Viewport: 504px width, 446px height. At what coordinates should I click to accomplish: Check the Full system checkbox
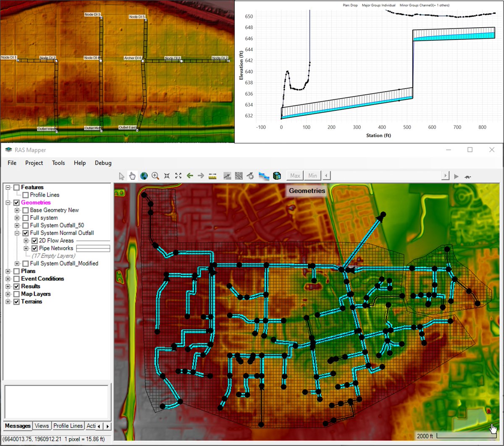(x=26, y=218)
